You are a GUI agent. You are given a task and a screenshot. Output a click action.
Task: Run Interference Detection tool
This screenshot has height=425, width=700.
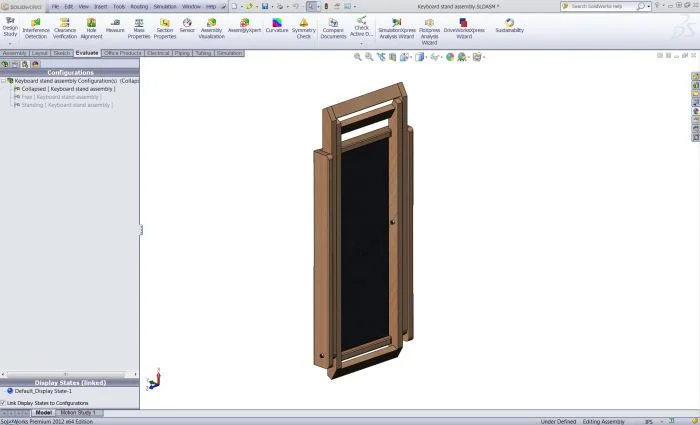pos(36,27)
